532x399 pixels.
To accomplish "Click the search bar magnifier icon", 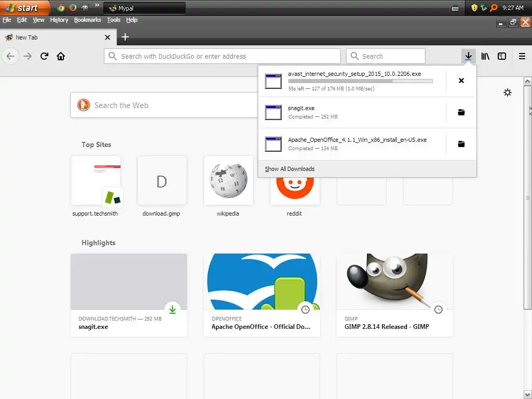I will tap(354, 56).
